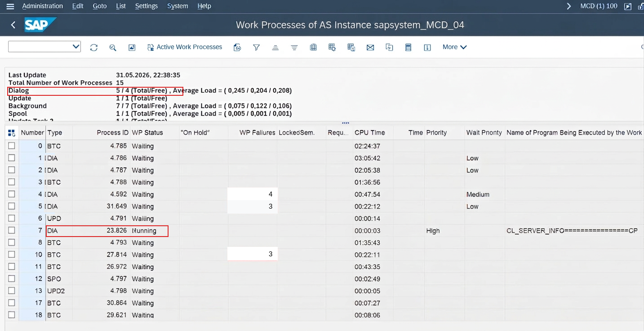Show Active Work Processes

185,47
